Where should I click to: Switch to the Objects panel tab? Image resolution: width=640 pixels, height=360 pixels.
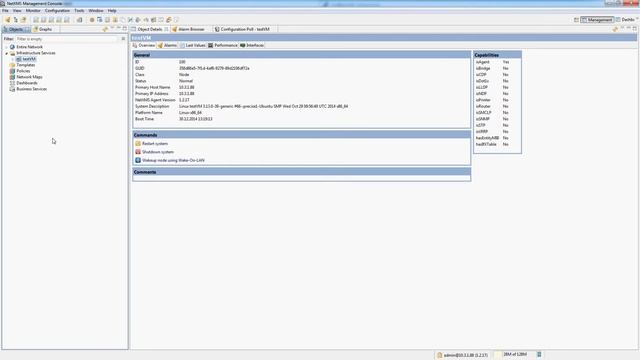16,29
